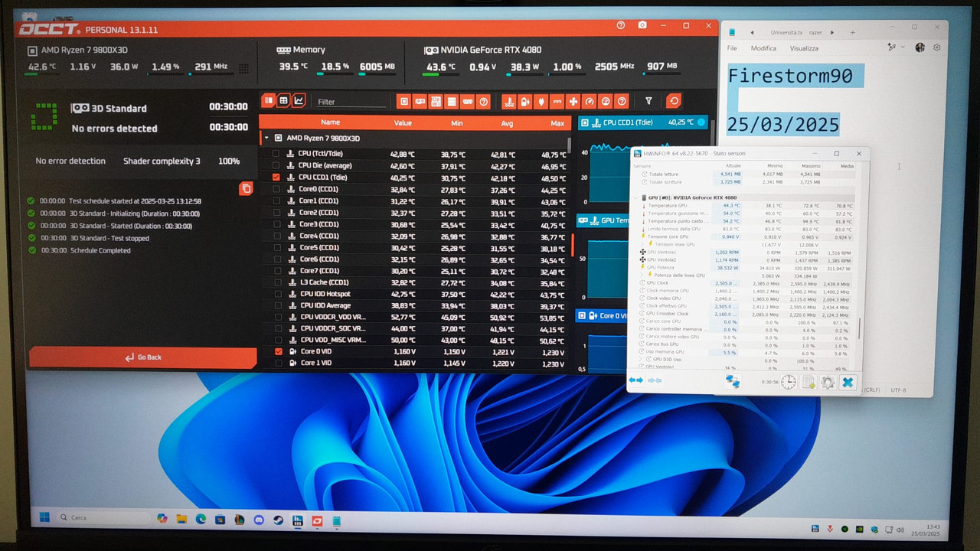The height and width of the screenshot is (551, 980).
Task: Toggle CPU sensor filter icon in OCCT toolbar
Action: pos(404,101)
